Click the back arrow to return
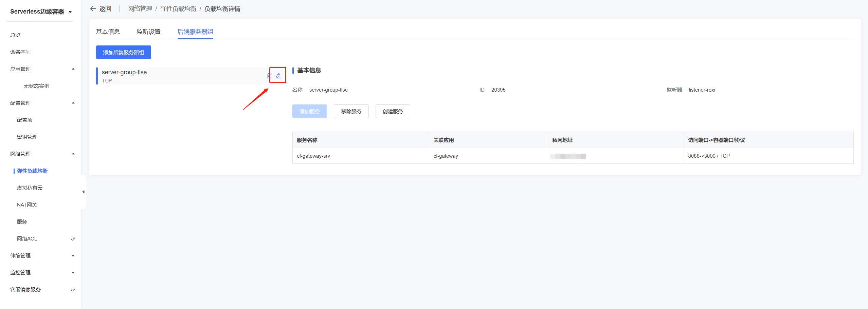The width and height of the screenshot is (868, 309). tap(93, 9)
